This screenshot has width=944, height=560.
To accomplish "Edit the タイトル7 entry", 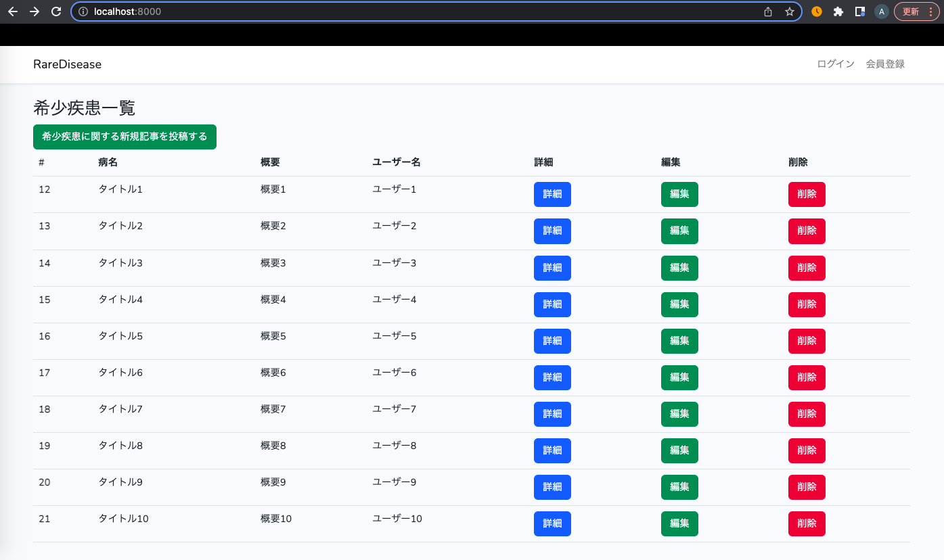I will 679,414.
